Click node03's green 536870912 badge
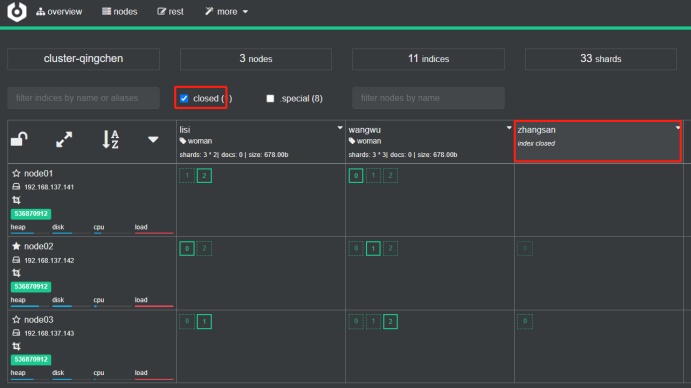The image size is (691, 388). point(31,359)
